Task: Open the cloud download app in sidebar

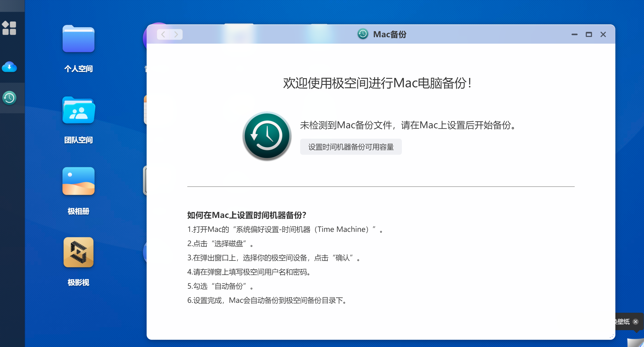Action: (9, 67)
